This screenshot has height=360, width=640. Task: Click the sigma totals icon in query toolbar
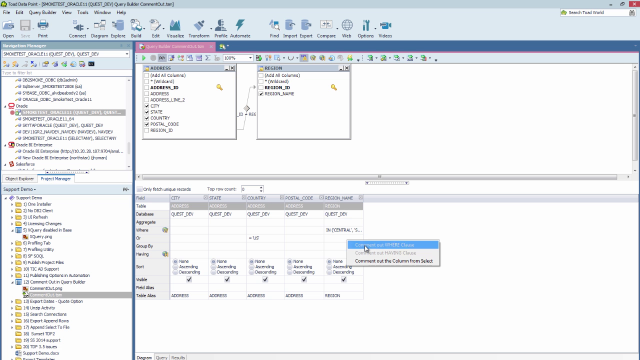tap(208, 58)
